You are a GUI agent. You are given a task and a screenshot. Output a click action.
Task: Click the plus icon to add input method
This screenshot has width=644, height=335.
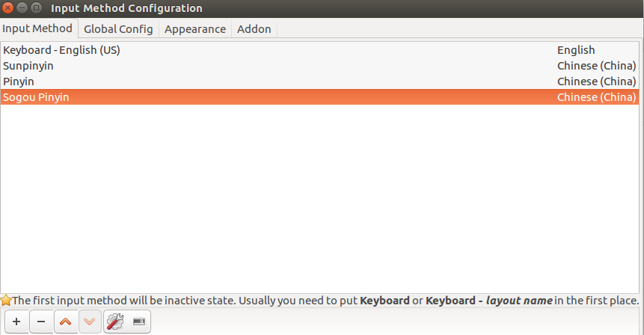point(16,322)
